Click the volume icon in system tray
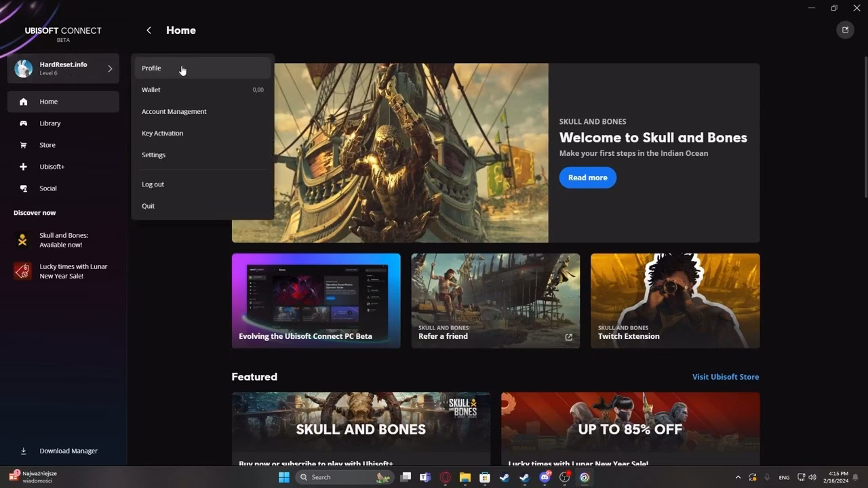 tap(812, 477)
